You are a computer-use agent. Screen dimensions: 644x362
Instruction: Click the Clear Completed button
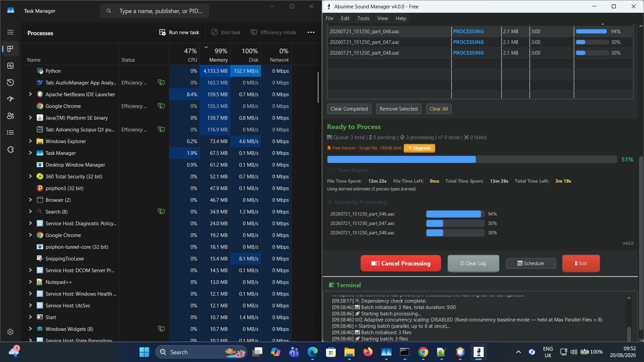[x=349, y=109]
